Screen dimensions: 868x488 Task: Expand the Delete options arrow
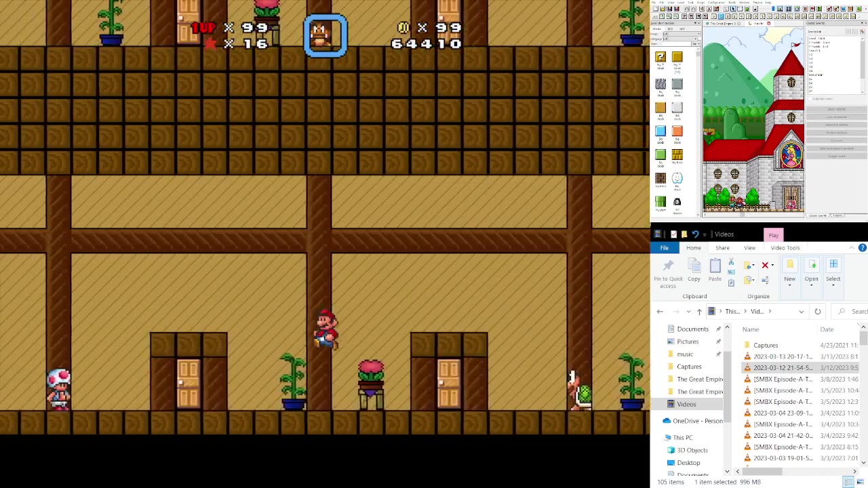[x=772, y=266]
